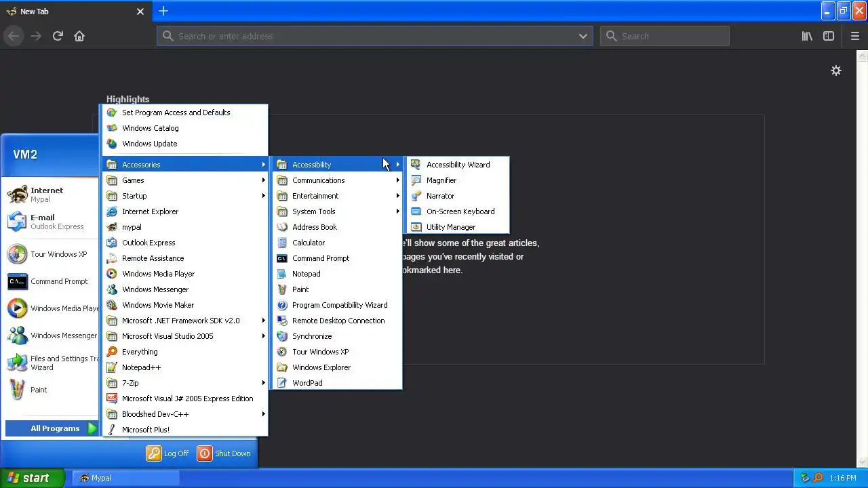Expand the Entertainment submenu

point(336,196)
